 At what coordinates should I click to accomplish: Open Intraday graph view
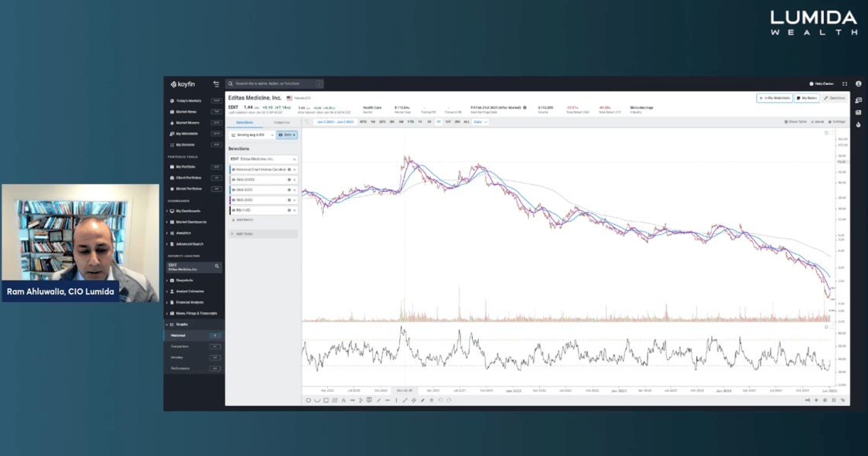[193, 358]
